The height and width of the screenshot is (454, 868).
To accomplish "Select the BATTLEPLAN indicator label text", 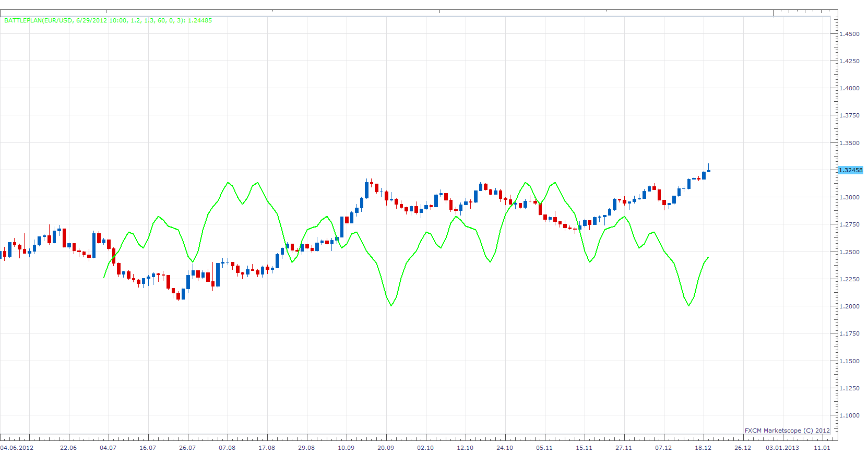I will (108, 20).
